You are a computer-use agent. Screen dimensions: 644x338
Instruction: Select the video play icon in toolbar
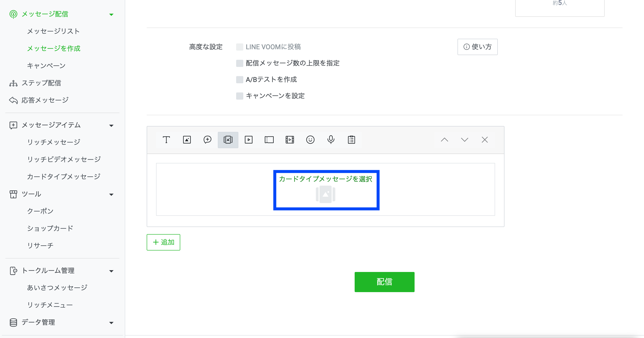point(248,140)
